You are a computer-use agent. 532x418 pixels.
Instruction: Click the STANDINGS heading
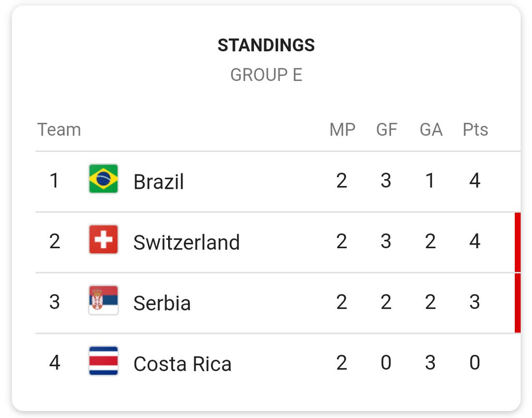pos(266,45)
